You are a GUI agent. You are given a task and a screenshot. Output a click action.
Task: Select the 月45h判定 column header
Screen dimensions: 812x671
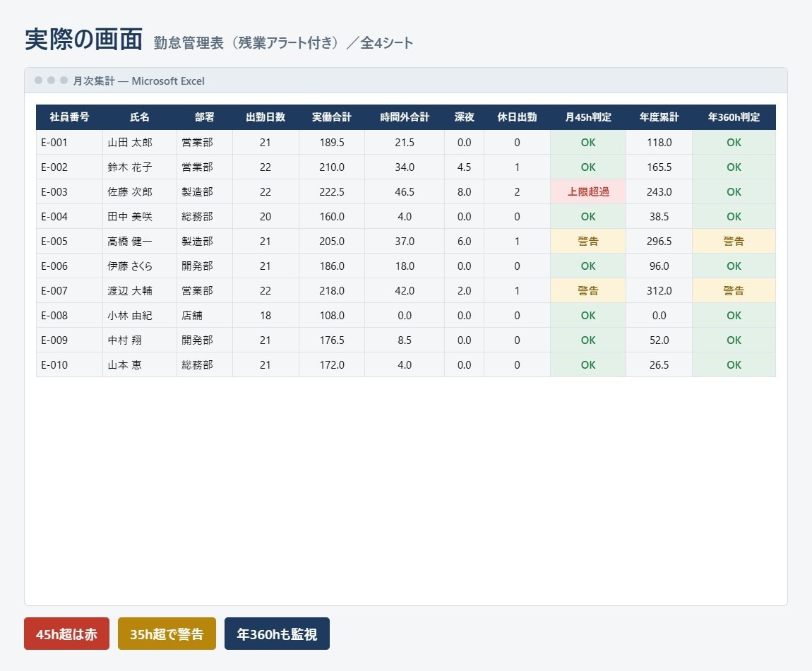[x=588, y=117]
